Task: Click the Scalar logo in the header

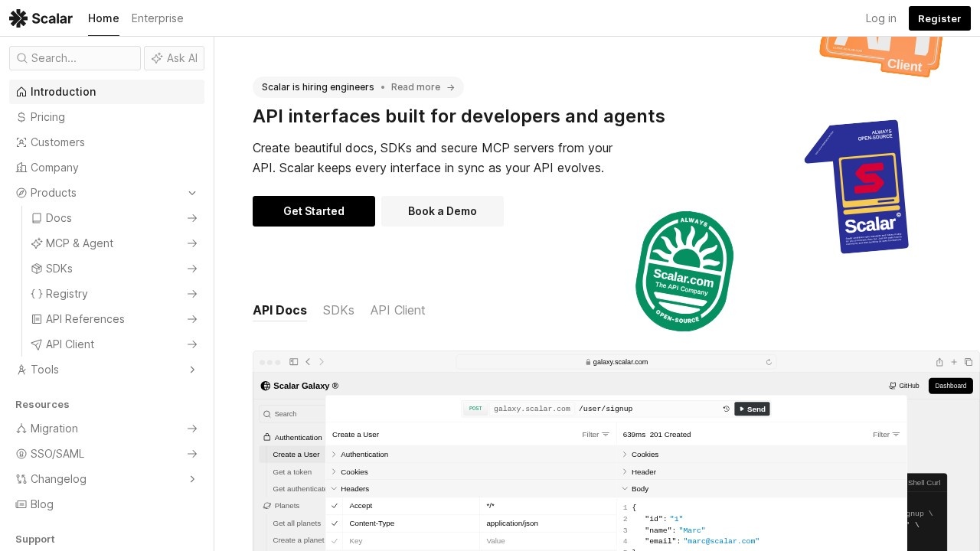Action: point(41,18)
